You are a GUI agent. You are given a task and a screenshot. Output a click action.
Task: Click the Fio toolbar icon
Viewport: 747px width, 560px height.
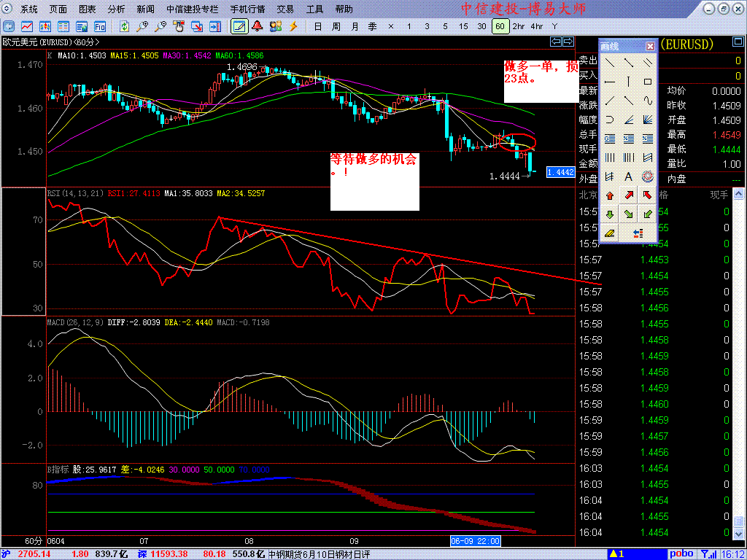pyautogui.click(x=99, y=26)
